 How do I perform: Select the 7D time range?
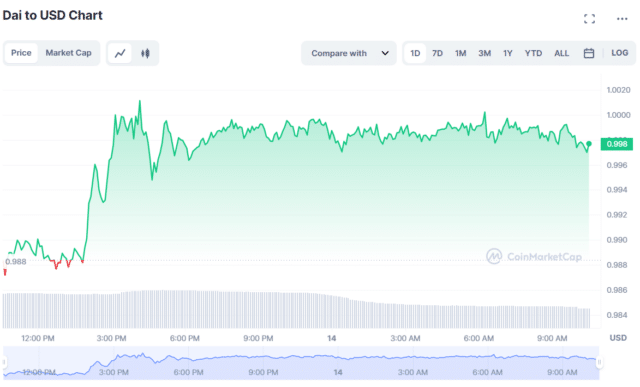437,53
